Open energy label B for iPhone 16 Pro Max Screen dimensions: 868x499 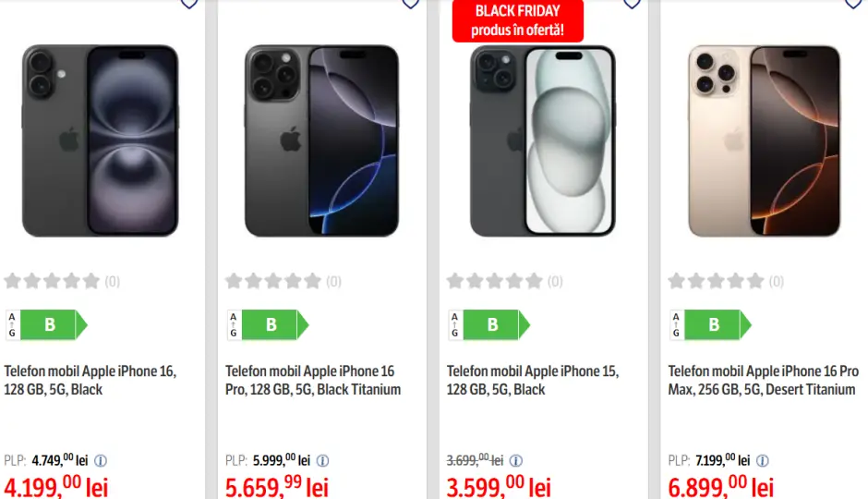(x=711, y=324)
